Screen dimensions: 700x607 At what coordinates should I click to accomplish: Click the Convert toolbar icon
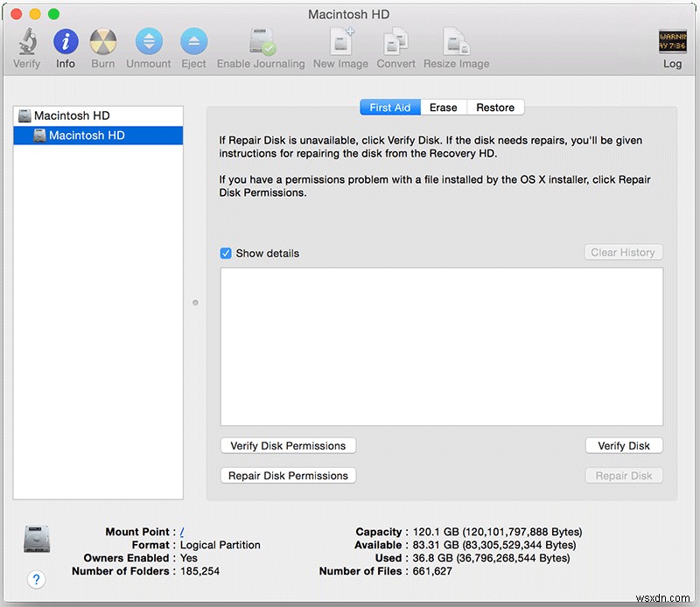click(395, 41)
